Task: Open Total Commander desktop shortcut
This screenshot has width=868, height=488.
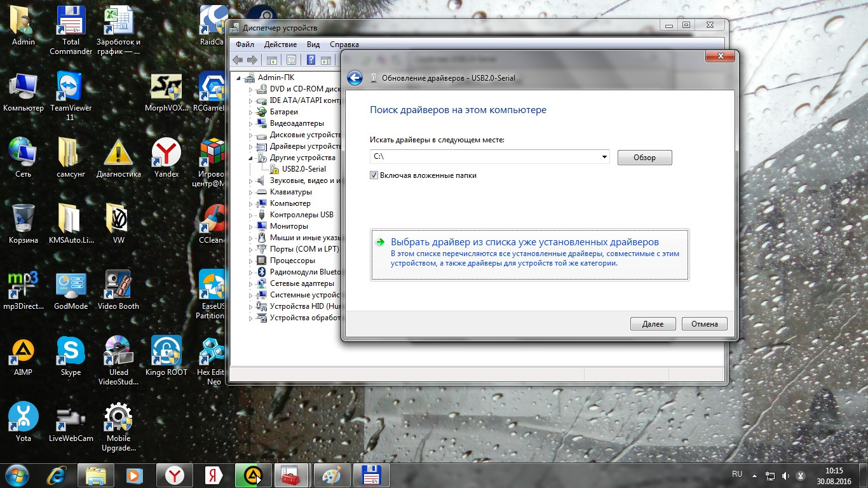Action: [x=71, y=30]
